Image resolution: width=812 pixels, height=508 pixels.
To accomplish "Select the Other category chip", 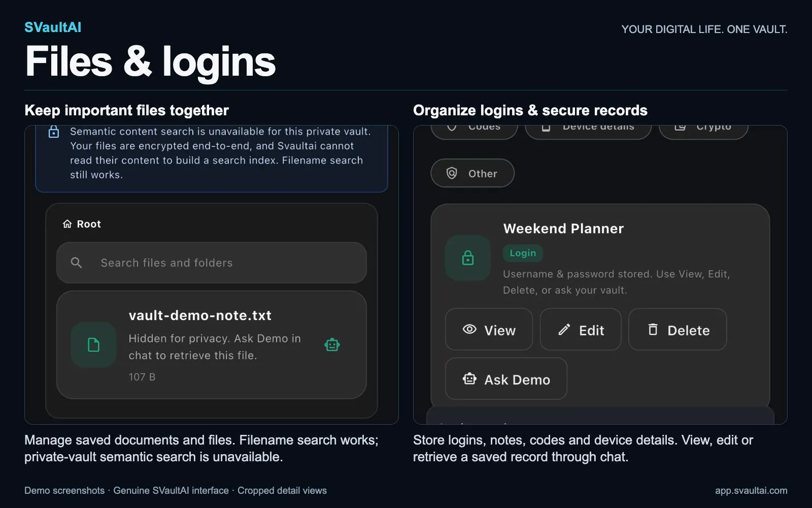I will pyautogui.click(x=472, y=173).
